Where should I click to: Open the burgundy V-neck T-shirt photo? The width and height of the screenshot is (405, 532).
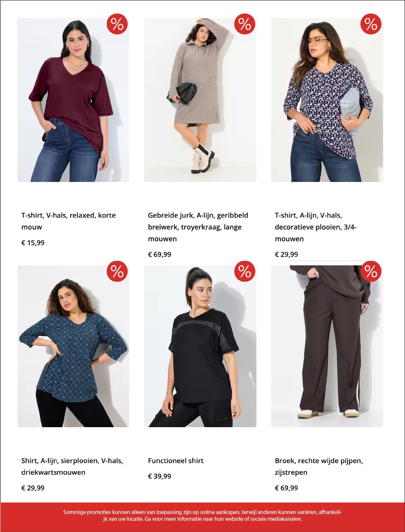[73, 100]
